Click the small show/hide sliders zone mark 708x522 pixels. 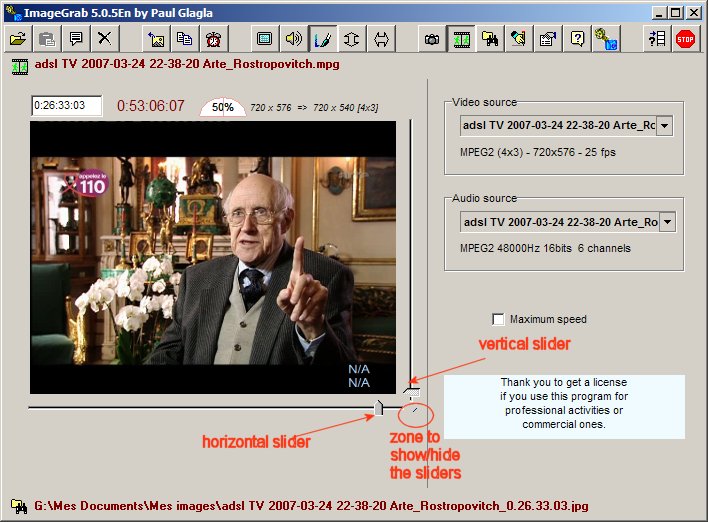coord(415,410)
